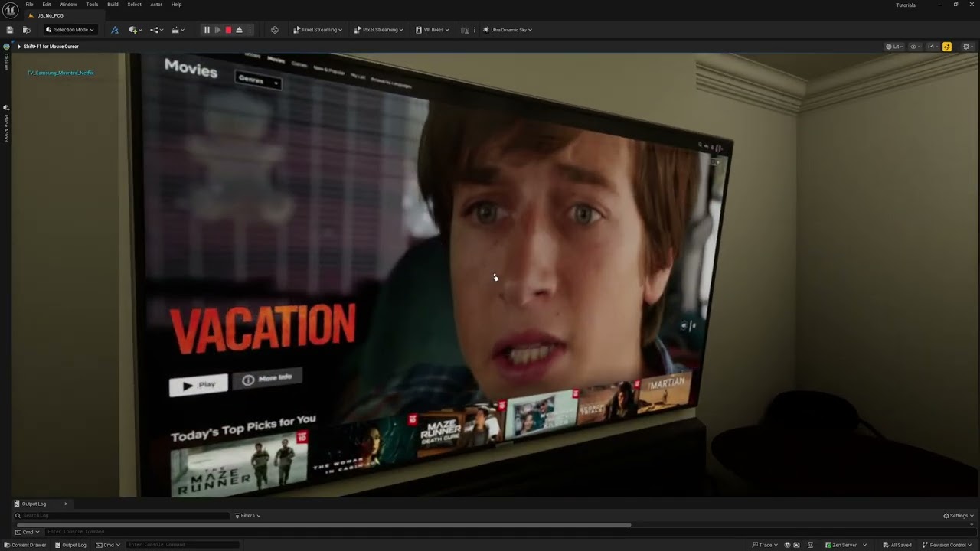Open the Output Log Settings menu
Image resolution: width=980 pixels, height=551 pixels.
(959, 516)
